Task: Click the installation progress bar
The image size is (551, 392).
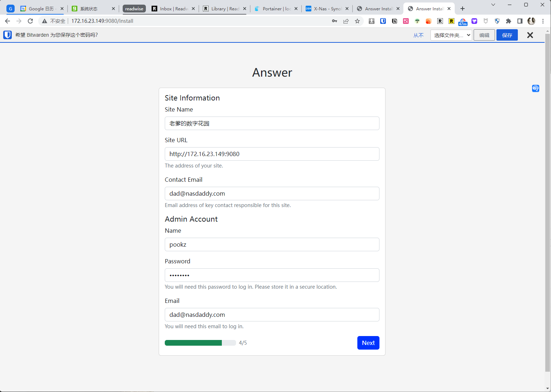Action: [x=200, y=343]
